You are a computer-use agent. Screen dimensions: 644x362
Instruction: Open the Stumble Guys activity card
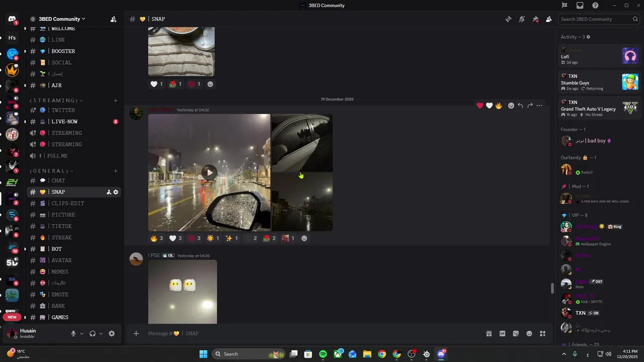599,82
